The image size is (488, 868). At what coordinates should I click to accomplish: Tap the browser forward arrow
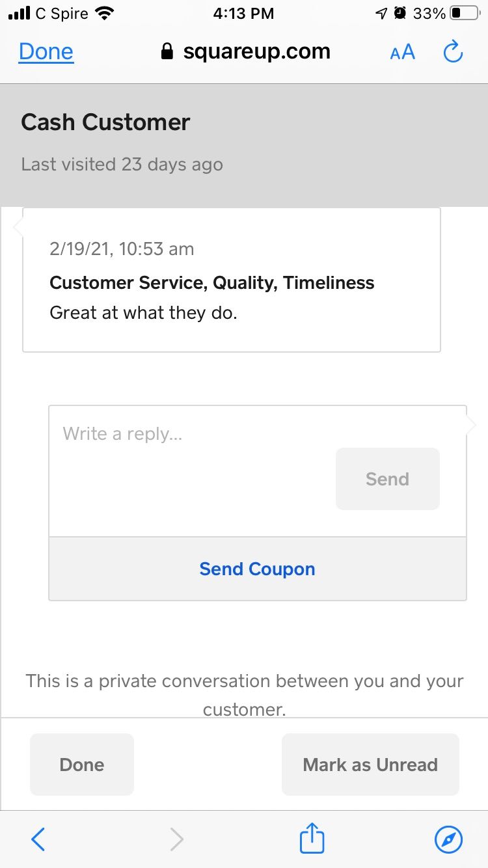[x=176, y=839]
